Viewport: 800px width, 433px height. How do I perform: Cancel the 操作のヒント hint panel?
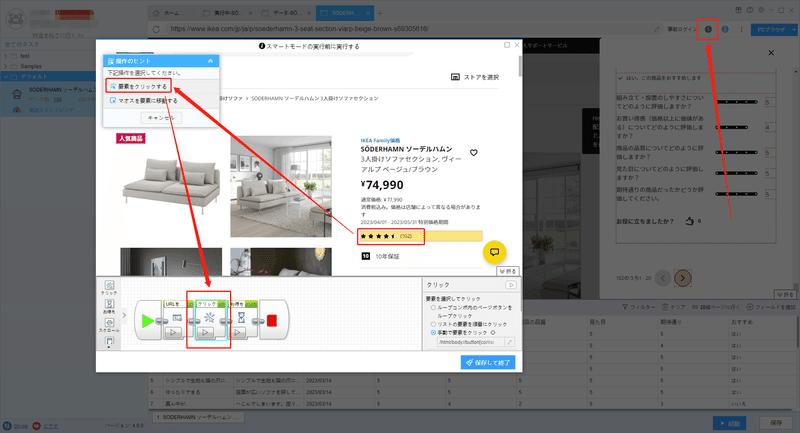161,118
